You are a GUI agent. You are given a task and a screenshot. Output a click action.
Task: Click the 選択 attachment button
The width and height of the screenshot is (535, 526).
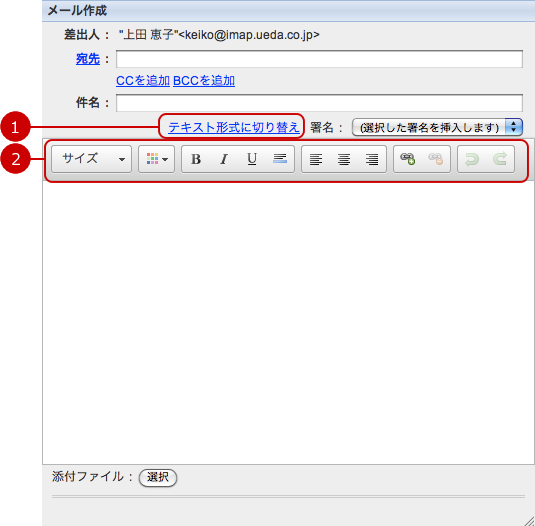[158, 477]
